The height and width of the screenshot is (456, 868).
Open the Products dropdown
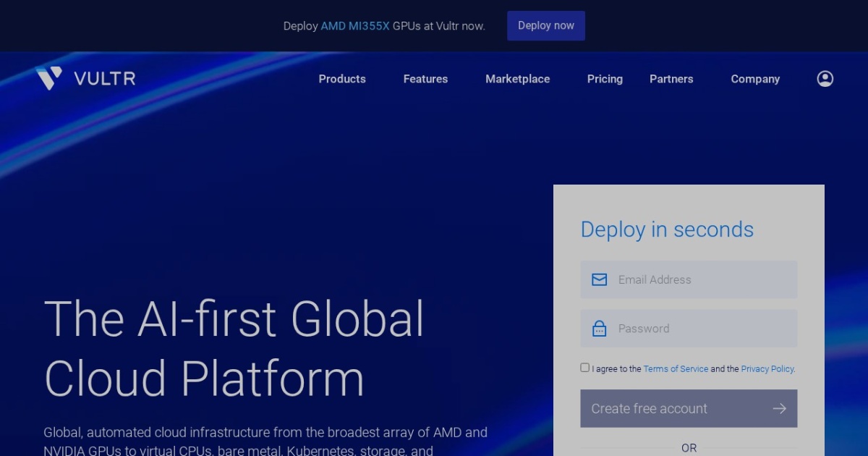click(341, 79)
